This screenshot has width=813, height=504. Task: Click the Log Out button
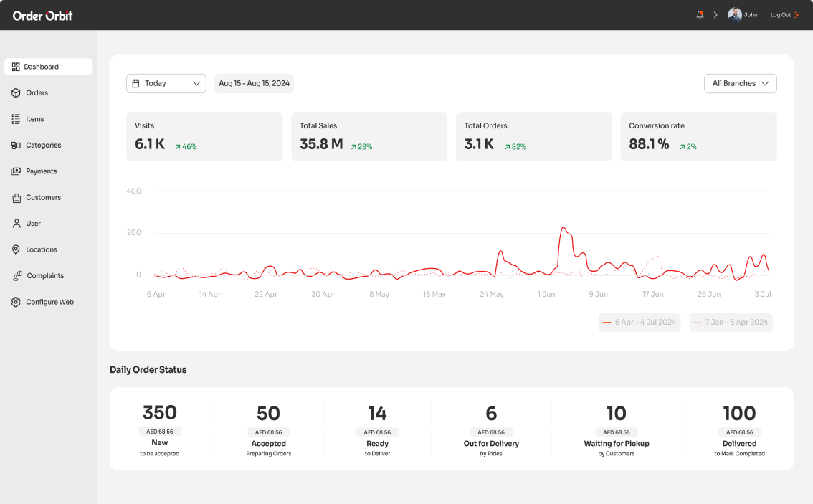coord(784,14)
